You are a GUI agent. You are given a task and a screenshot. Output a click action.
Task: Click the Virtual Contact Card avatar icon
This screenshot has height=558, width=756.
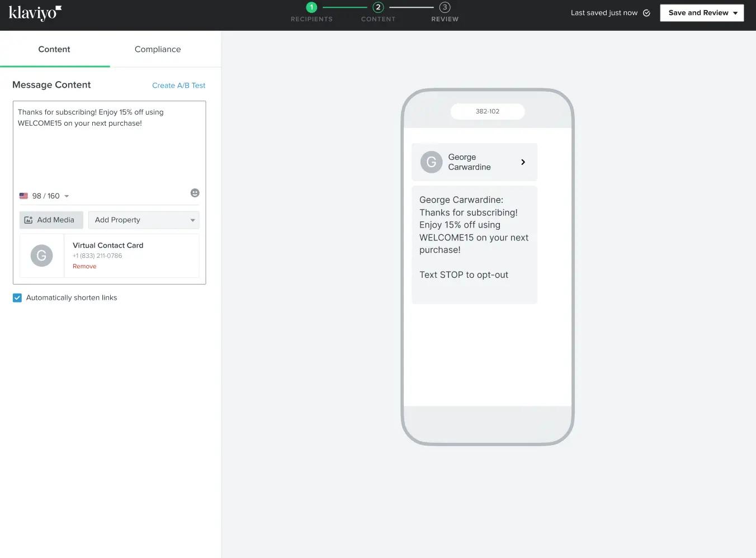pyautogui.click(x=41, y=256)
